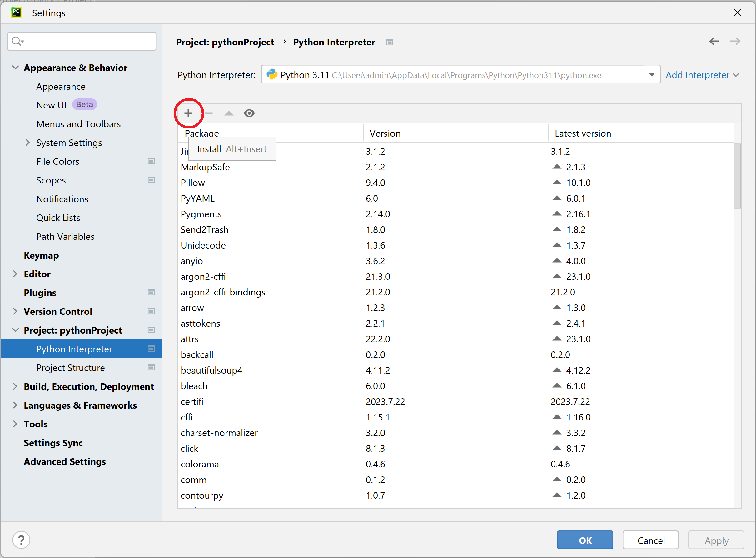
Task: Open the Keymap settings page
Action: (41, 255)
